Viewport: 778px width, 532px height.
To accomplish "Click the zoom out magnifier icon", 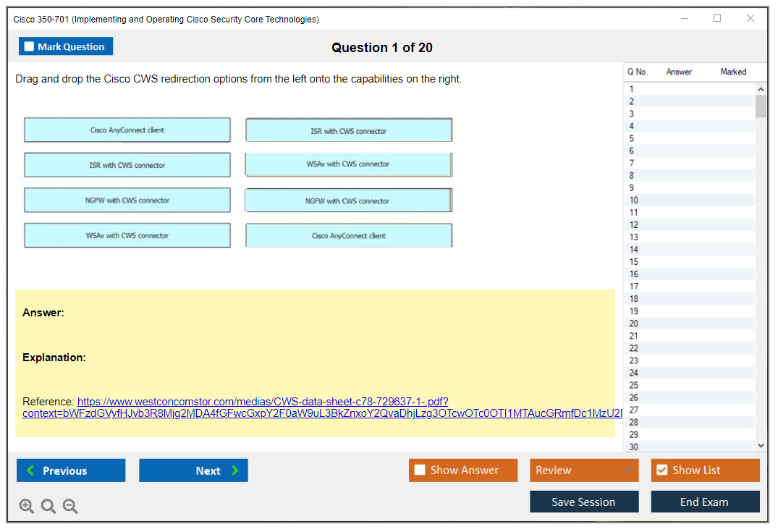I will 70,507.
